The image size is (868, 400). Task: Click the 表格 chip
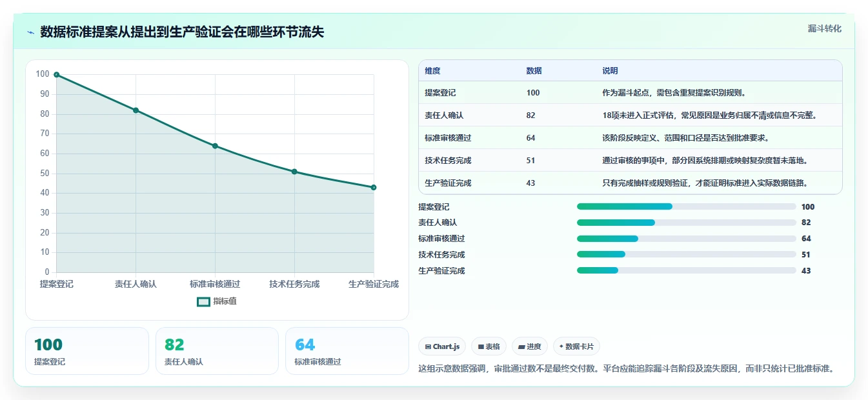click(x=489, y=346)
